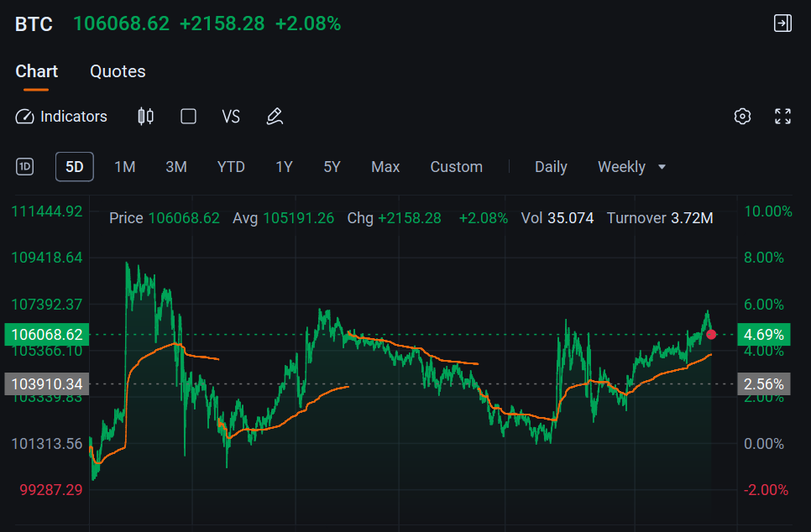Select the 1D intraday icon
This screenshot has width=811, height=532.
25,167
